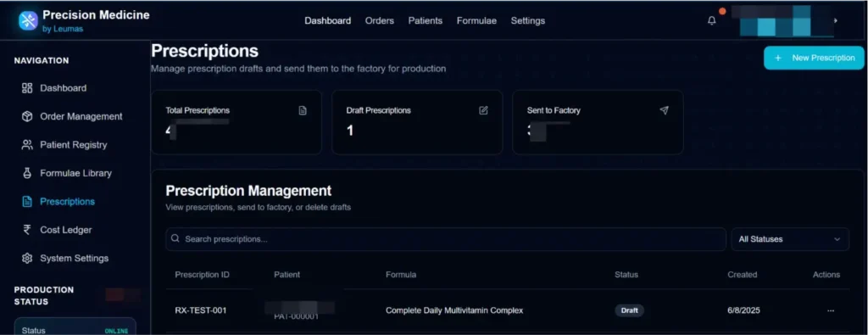Click the Formula column header

pos(401,275)
